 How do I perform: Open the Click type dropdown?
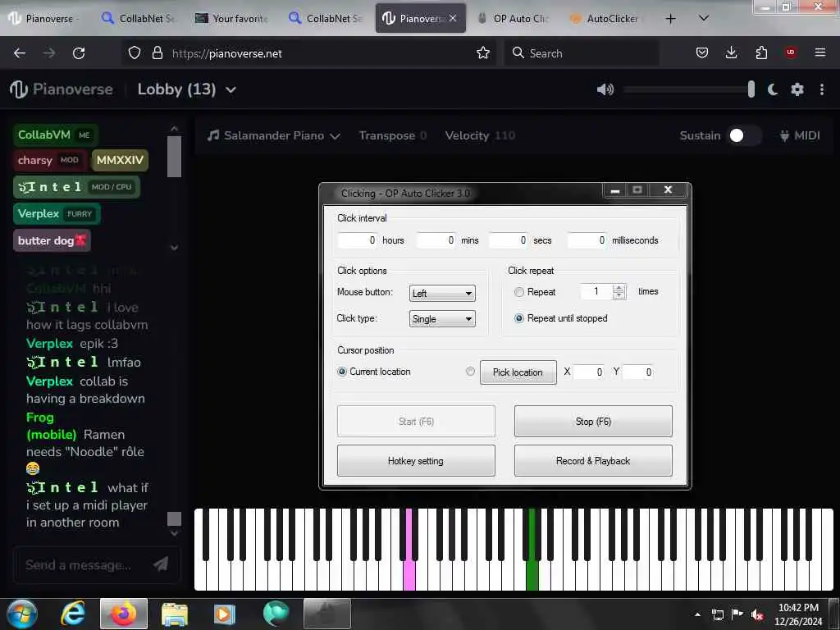coord(442,319)
